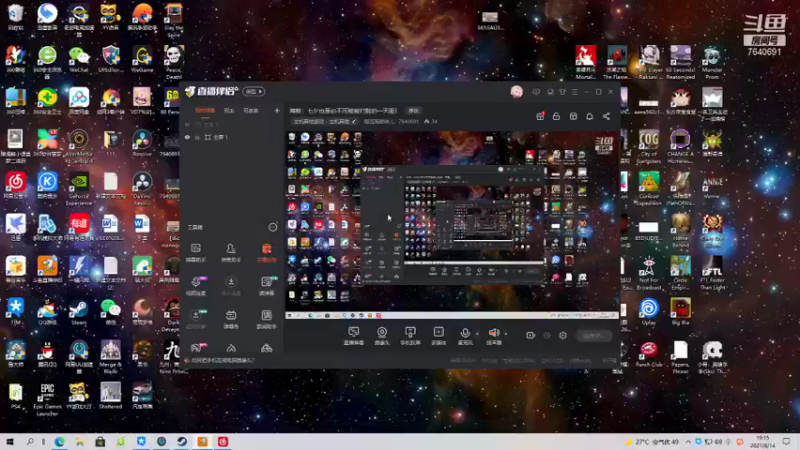Screen dimensions: 800x450
Task: Click the microphone icon in bottom toolbar
Action: (465, 333)
